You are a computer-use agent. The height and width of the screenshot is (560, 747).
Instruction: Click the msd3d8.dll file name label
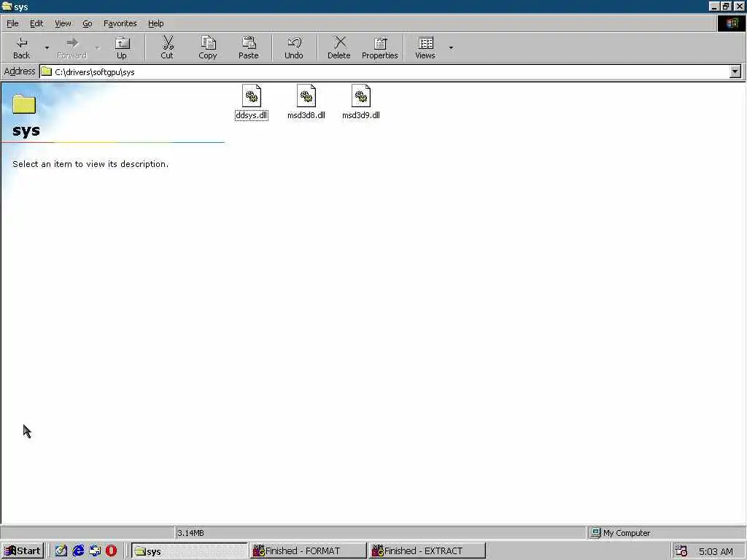[306, 115]
